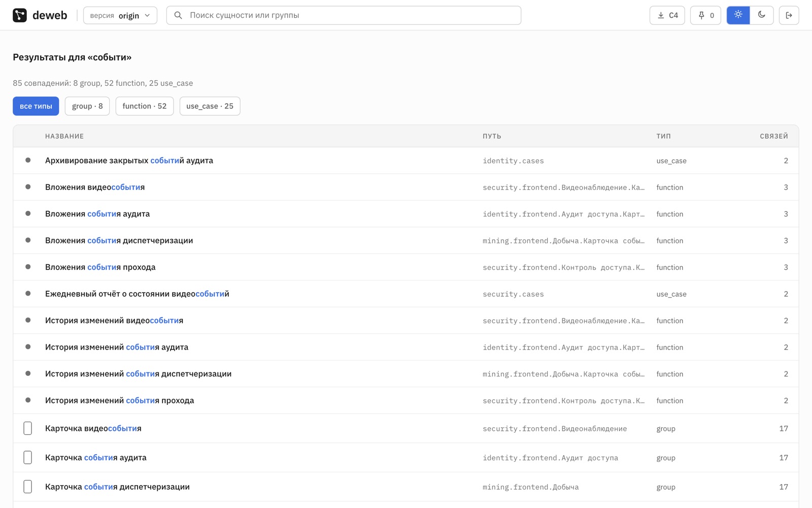This screenshot has height=508, width=812.
Task: Click dot icon beside 'Ежедневный отчёт о состоянии видеособытий'
Action: [x=28, y=294]
